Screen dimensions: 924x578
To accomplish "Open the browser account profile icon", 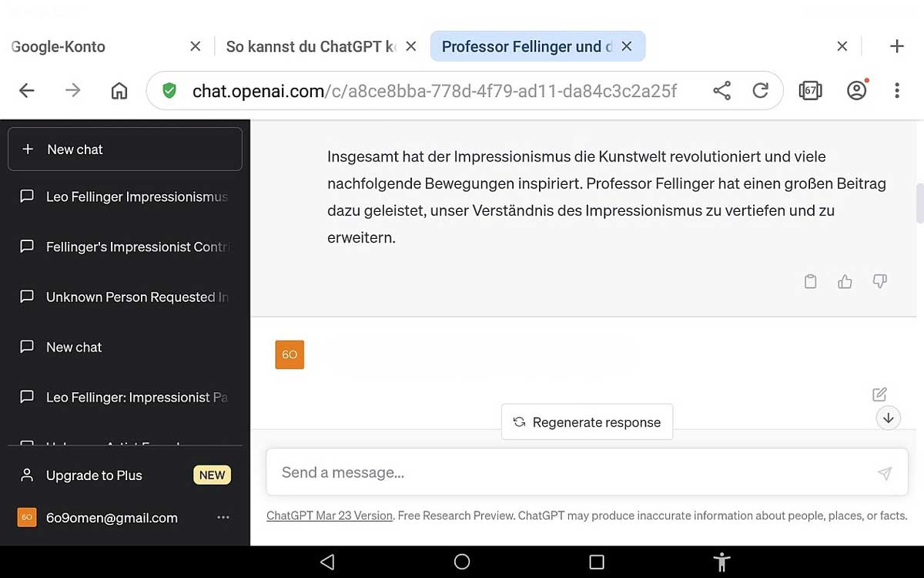I will (x=856, y=90).
